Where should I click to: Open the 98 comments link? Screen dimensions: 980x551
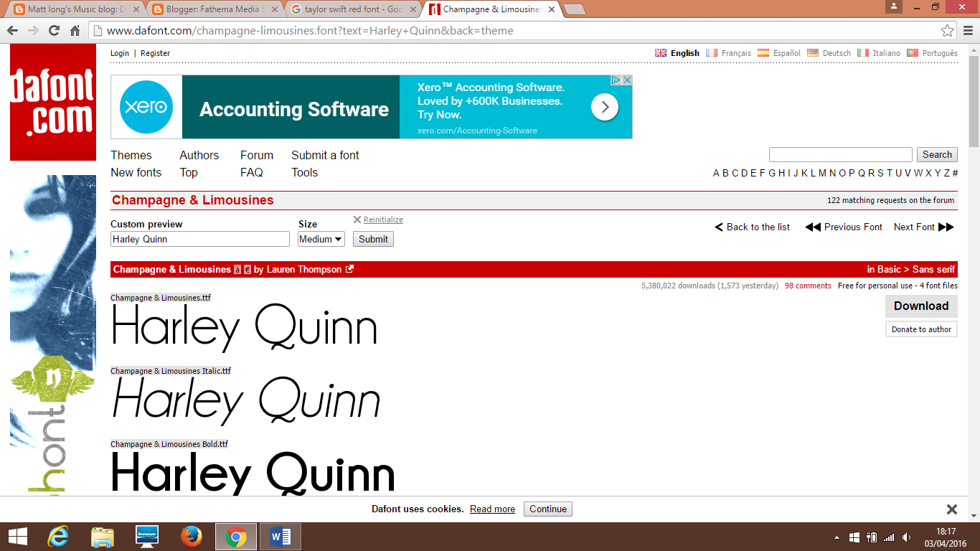click(x=808, y=286)
